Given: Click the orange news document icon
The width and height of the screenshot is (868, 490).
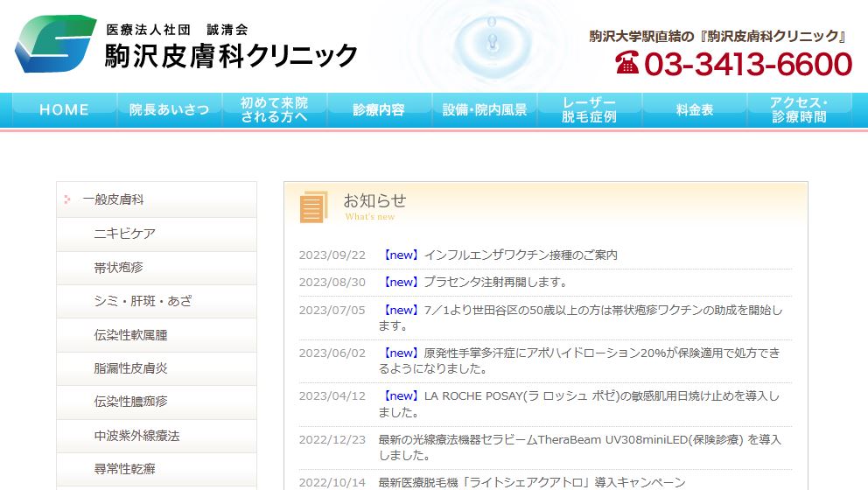Looking at the screenshot, I should point(313,206).
